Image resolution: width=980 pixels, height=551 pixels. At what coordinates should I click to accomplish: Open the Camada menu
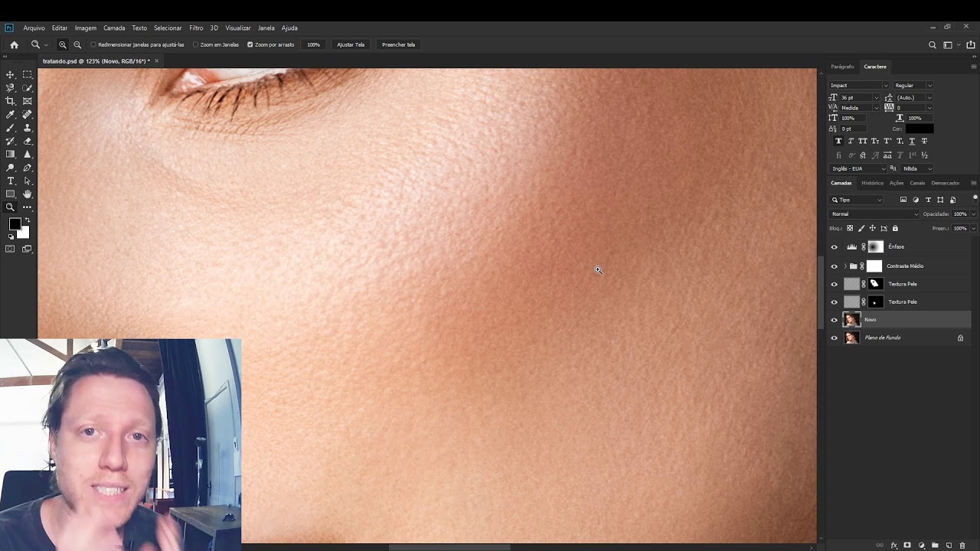click(114, 28)
